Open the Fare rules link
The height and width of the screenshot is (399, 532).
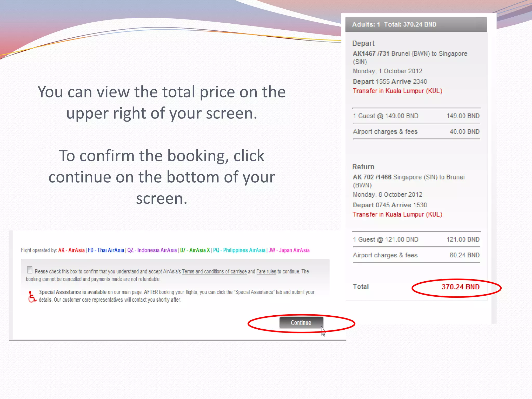point(266,271)
